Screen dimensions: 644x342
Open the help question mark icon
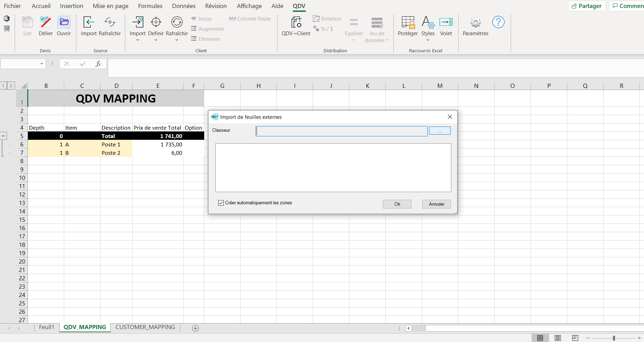(498, 22)
